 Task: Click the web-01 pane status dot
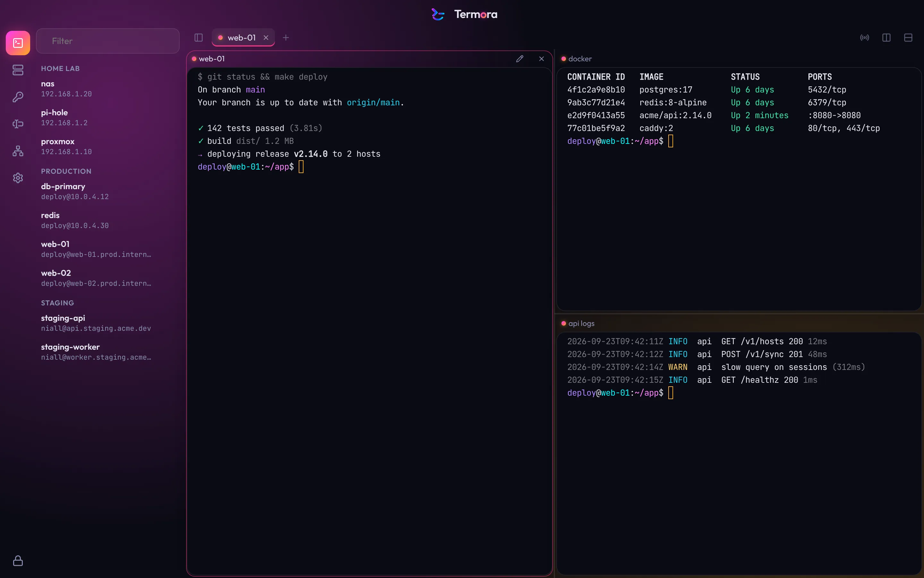[194, 58]
